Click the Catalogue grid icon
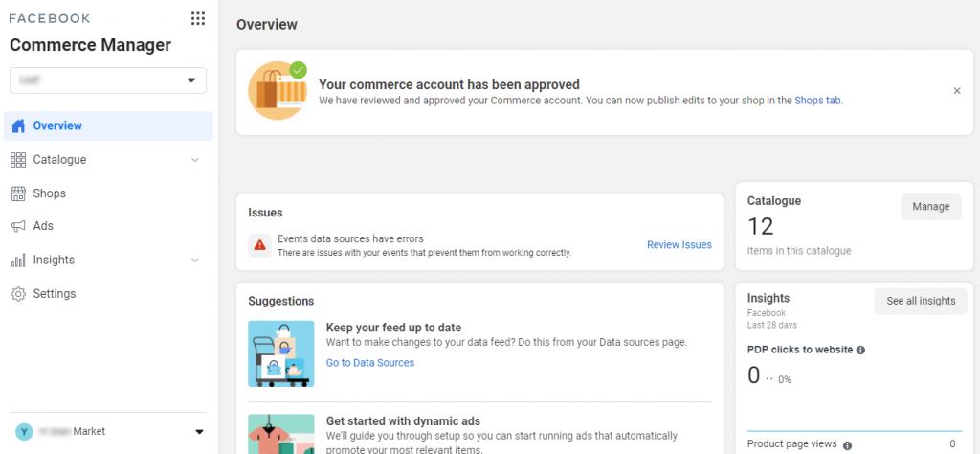The image size is (980, 454). click(18, 159)
